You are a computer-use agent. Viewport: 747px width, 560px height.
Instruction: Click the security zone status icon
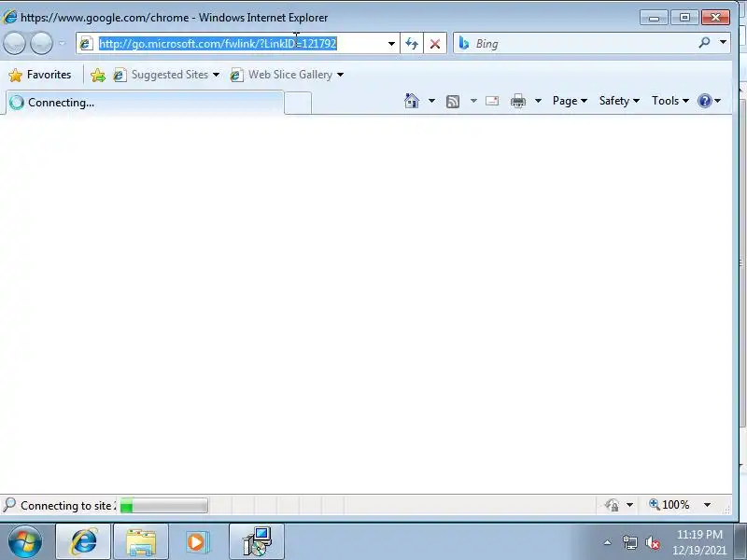click(x=612, y=505)
